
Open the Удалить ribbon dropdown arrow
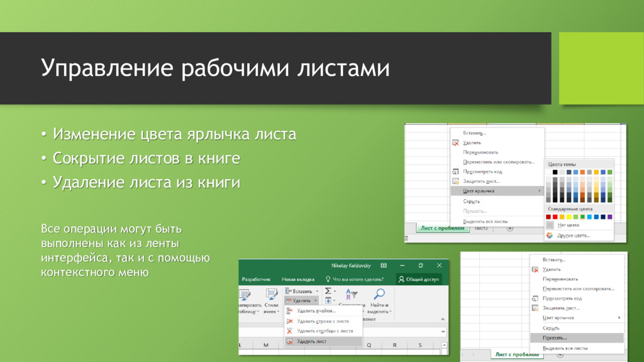[x=316, y=301]
